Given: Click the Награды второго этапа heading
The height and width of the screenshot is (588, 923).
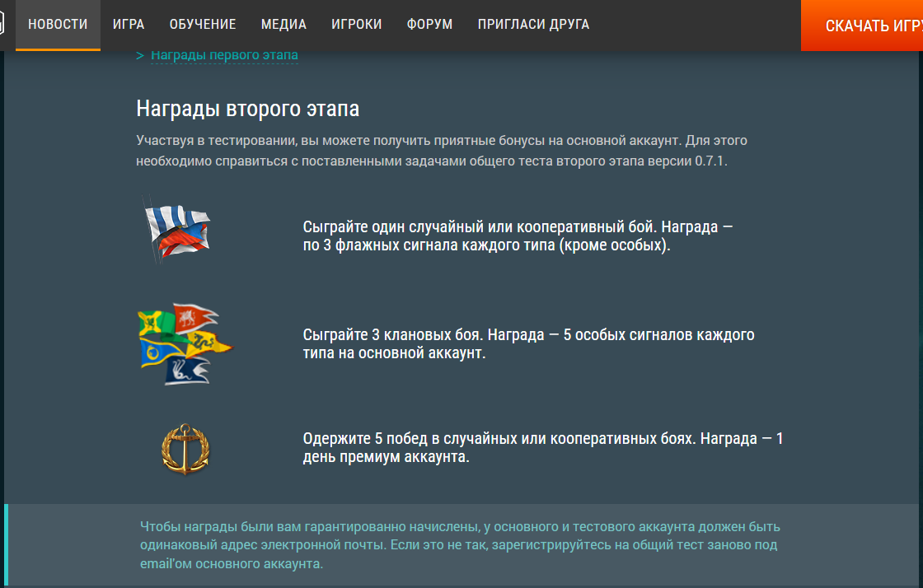Looking at the screenshot, I should (x=248, y=109).
